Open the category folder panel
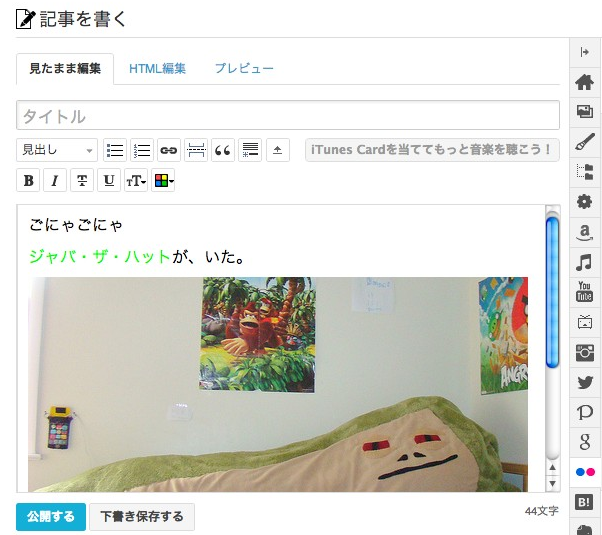Image resolution: width=602 pixels, height=535 pixels. [585, 172]
